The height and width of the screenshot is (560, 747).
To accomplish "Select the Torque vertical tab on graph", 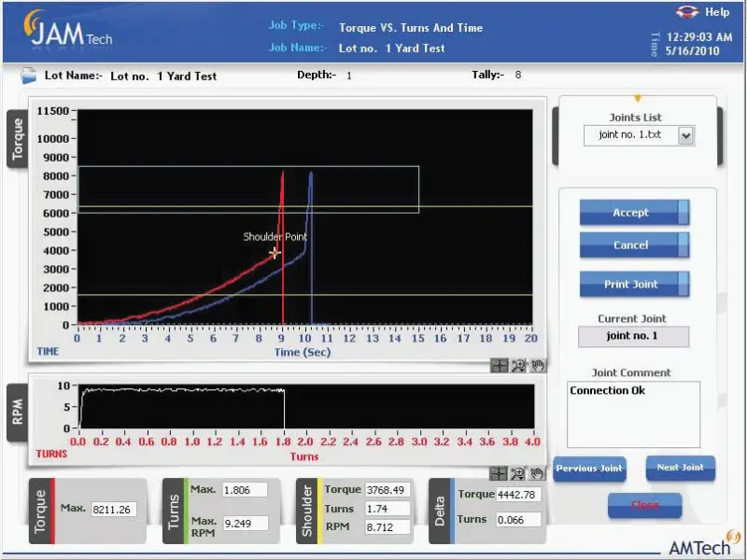I will tap(16, 139).
